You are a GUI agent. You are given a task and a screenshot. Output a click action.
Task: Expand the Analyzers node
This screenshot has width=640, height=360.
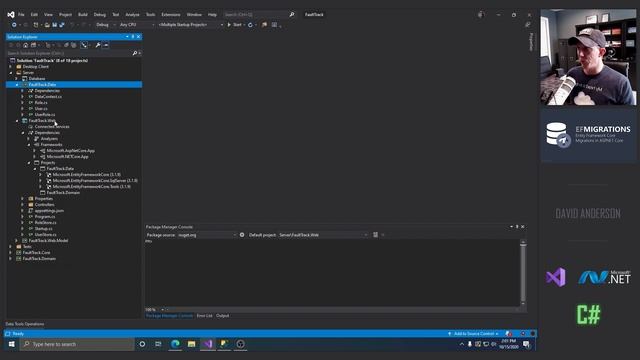pos(29,139)
